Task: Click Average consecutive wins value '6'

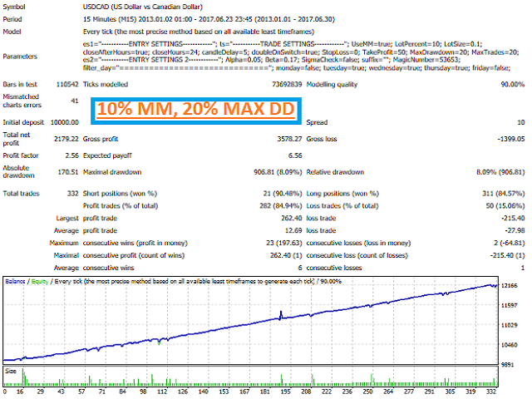Action: pyautogui.click(x=300, y=268)
